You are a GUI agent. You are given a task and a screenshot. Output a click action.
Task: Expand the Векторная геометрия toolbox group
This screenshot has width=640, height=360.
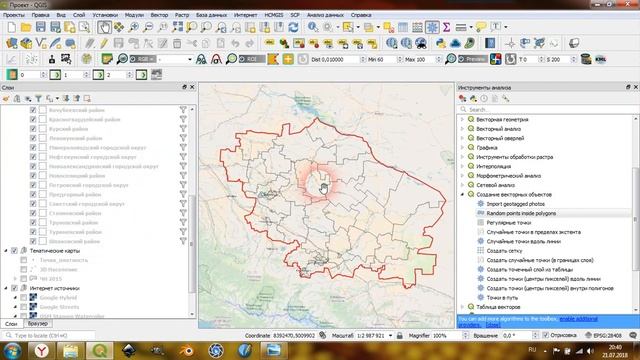462,120
